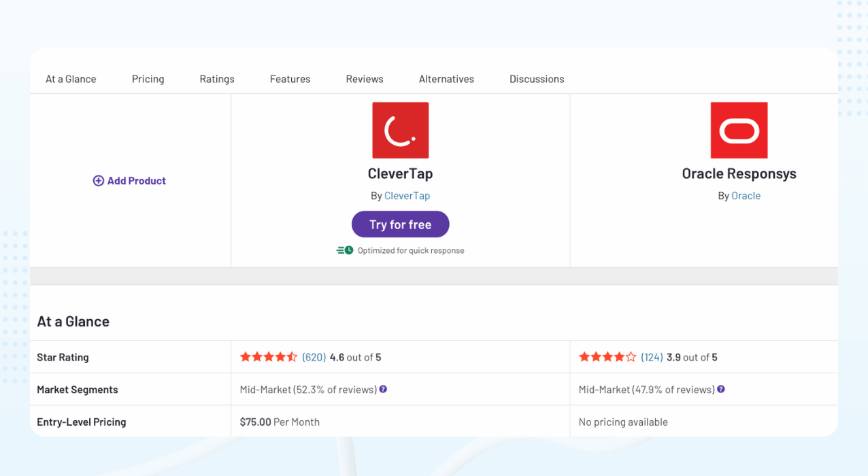This screenshot has width=868, height=476.
Task: Click the CleverTap red logo
Action: pyautogui.click(x=400, y=131)
